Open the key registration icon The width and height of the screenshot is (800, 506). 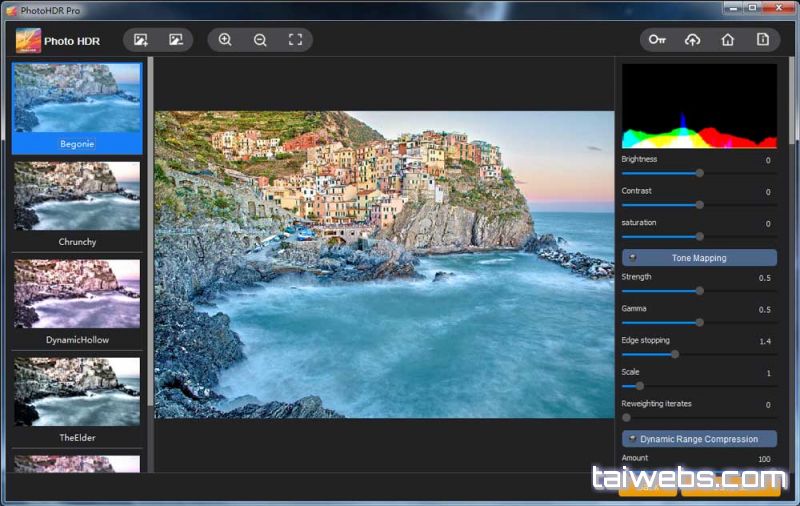point(657,40)
